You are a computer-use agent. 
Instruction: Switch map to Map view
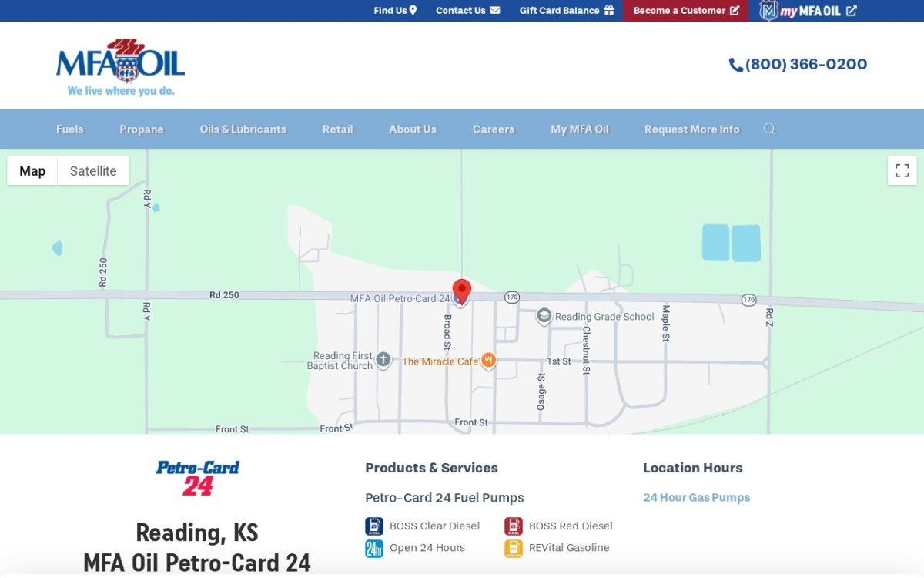32,171
